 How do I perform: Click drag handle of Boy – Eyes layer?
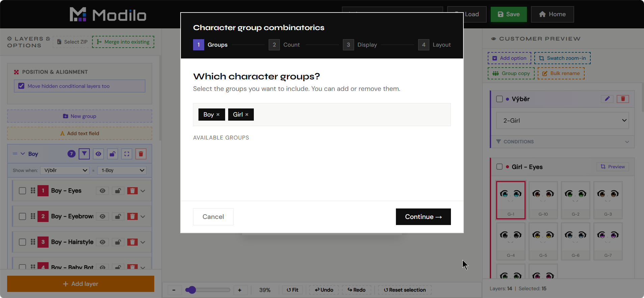pyautogui.click(x=33, y=191)
